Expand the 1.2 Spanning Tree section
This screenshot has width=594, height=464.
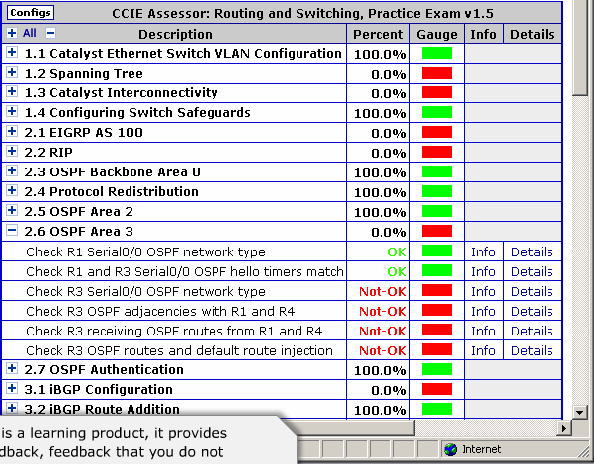(x=12, y=72)
